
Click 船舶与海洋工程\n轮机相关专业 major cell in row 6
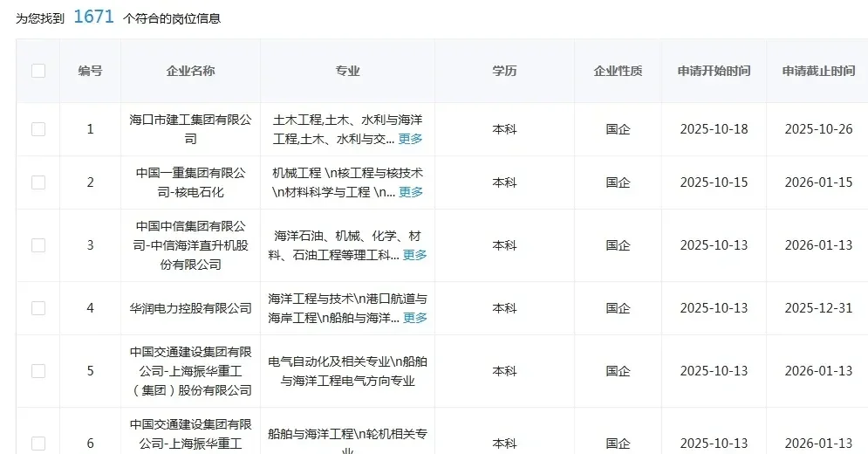coord(348,443)
